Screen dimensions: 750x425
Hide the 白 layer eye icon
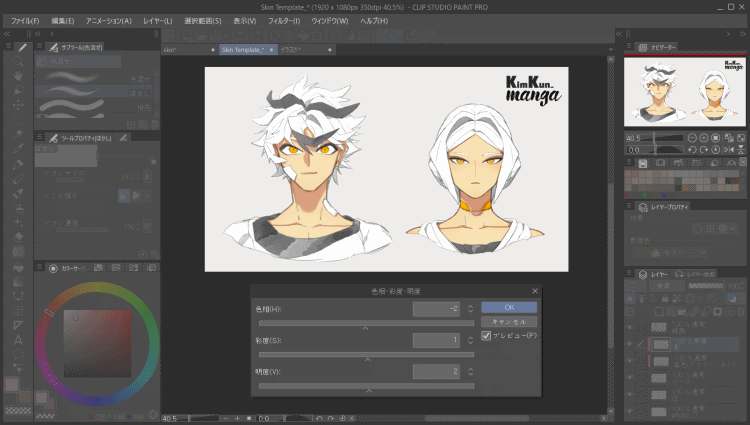[x=630, y=395]
